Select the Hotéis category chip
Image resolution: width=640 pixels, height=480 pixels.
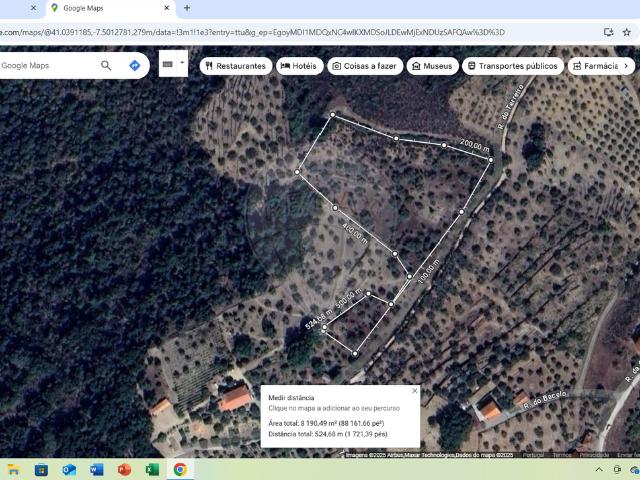coord(299,66)
